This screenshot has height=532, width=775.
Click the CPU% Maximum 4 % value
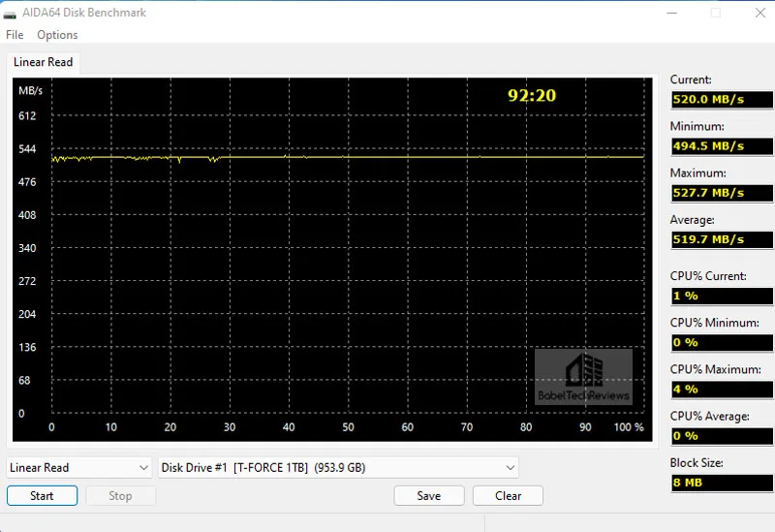(x=722, y=390)
